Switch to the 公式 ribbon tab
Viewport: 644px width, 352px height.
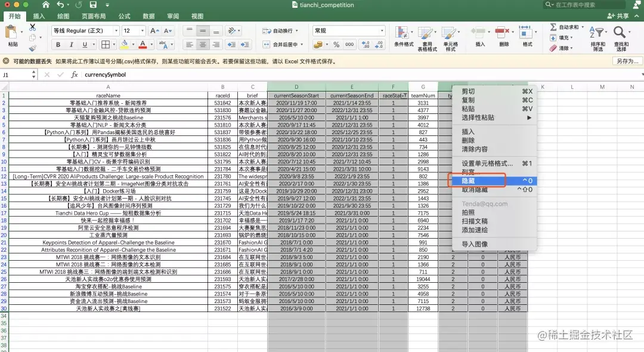pyautogui.click(x=124, y=16)
